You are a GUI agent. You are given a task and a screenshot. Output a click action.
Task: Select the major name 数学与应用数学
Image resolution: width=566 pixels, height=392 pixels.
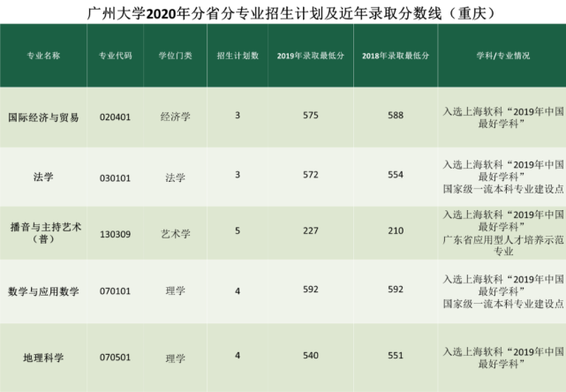pos(43,291)
